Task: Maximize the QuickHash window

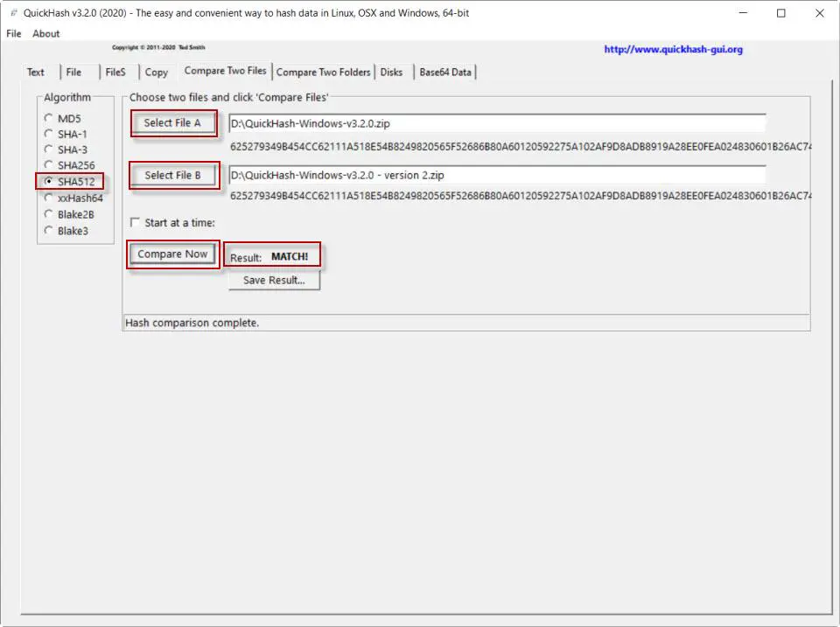Action: pyautogui.click(x=781, y=13)
